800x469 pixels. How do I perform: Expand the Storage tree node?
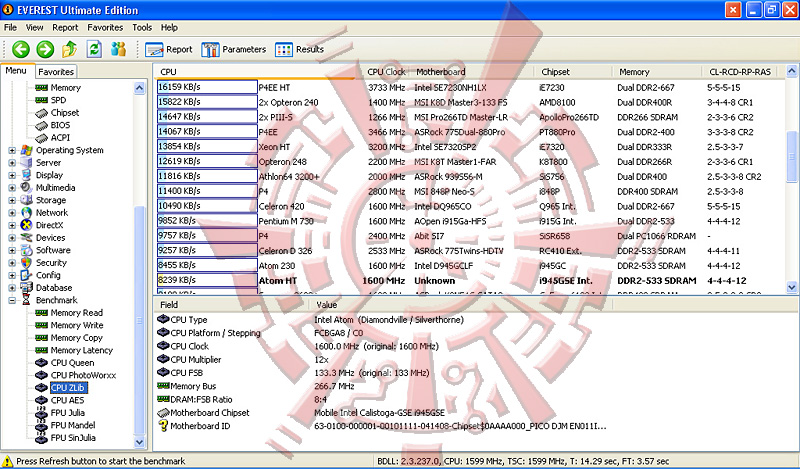tap(12, 200)
